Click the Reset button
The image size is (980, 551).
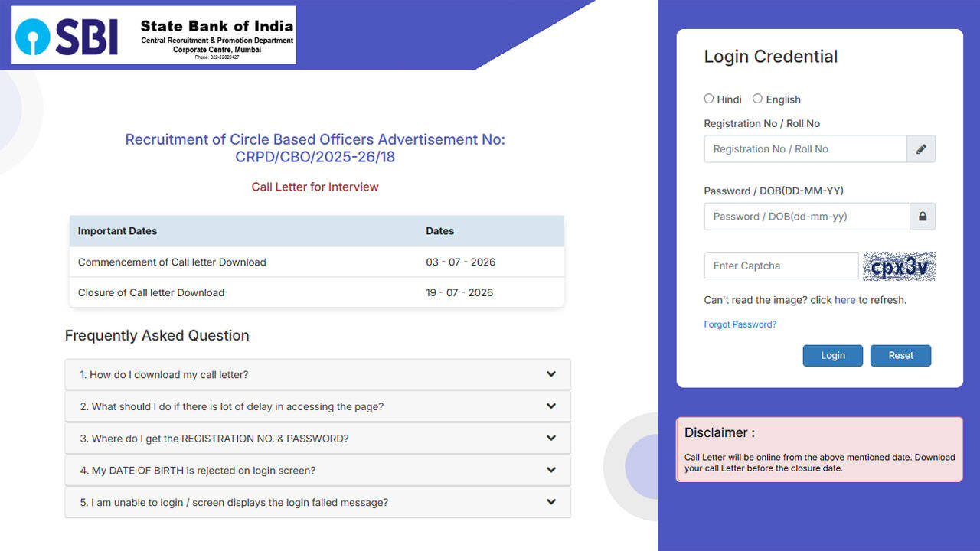(901, 355)
